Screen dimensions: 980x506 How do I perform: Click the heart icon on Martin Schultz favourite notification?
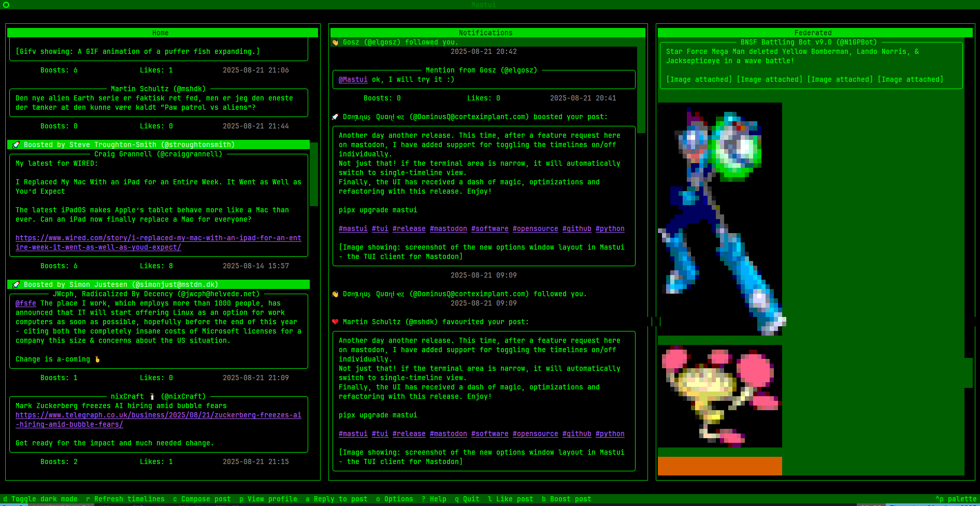[335, 322]
